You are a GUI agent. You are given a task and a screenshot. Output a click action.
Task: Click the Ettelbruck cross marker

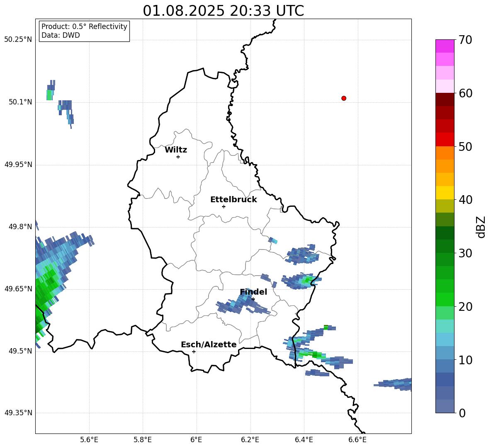(x=224, y=206)
